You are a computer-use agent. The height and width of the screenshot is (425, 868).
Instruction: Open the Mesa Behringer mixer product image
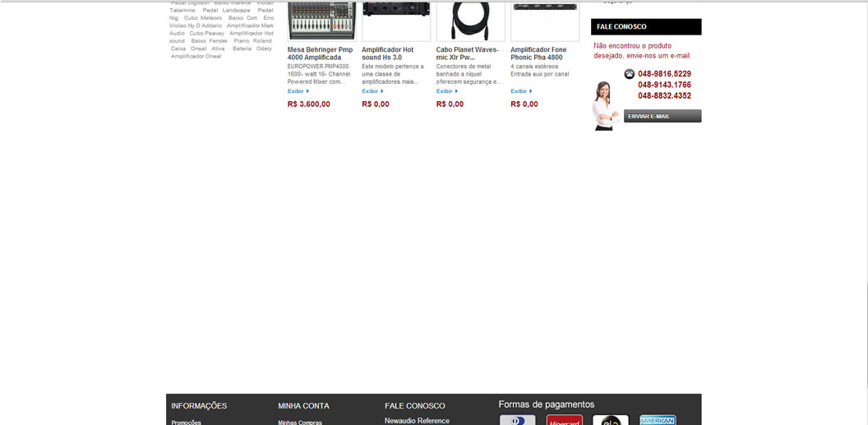pos(321,21)
